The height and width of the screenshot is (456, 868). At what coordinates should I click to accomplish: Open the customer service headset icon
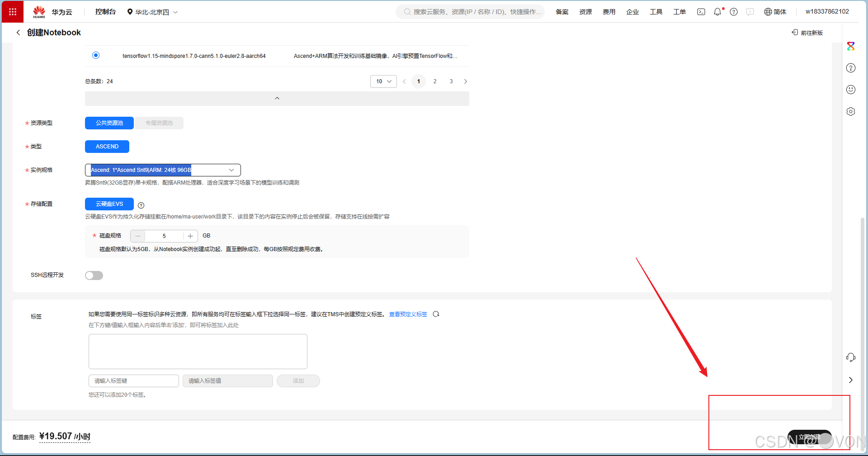[x=851, y=357]
